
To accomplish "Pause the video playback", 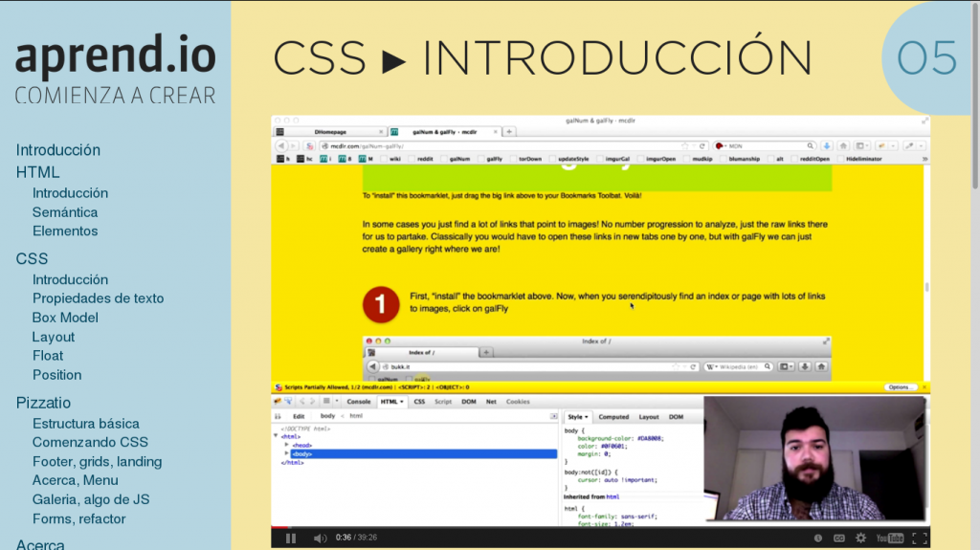I will (x=291, y=539).
